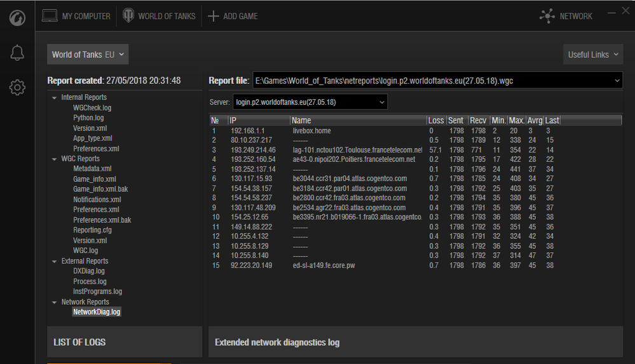Open DXDiag.log from External Reports

(x=88, y=271)
